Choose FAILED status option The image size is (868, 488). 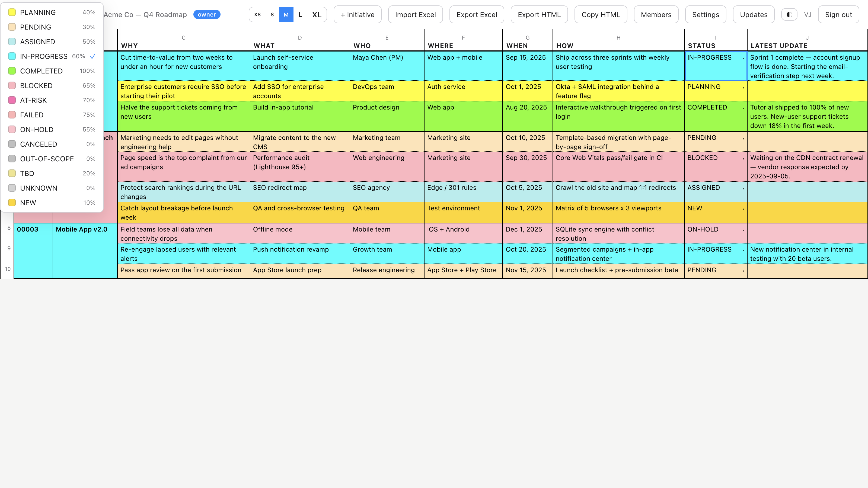52,115
